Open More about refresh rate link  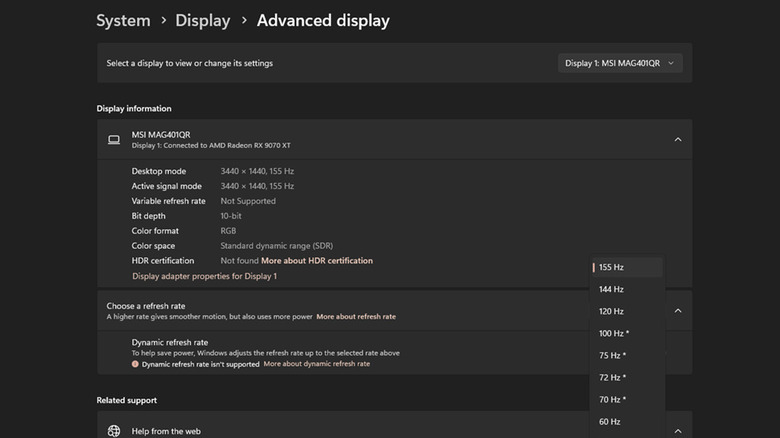coord(356,317)
